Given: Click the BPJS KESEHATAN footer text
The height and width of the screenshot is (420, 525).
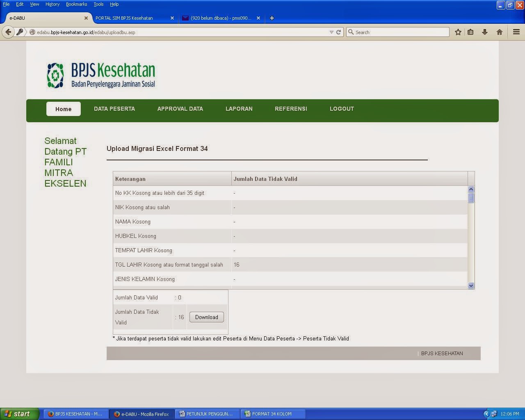Looking at the screenshot, I should (x=442, y=353).
